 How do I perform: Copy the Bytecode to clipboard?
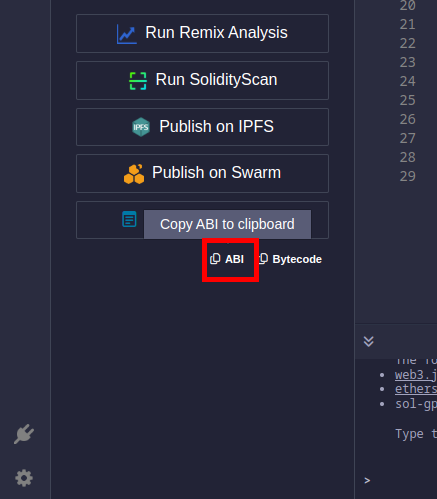pyautogui.click(x=290, y=259)
